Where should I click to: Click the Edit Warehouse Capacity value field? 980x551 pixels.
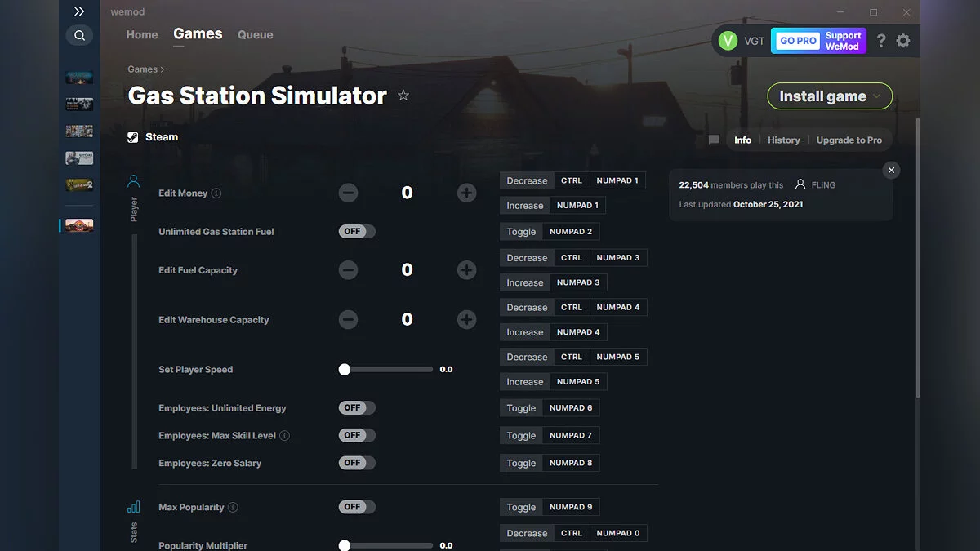[407, 320]
